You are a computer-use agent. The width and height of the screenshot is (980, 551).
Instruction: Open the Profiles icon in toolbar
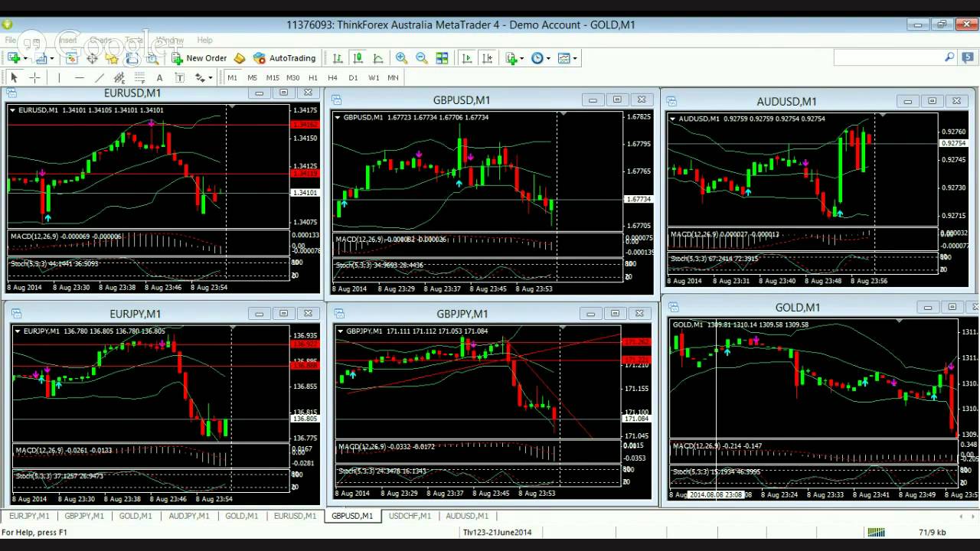pos(41,58)
